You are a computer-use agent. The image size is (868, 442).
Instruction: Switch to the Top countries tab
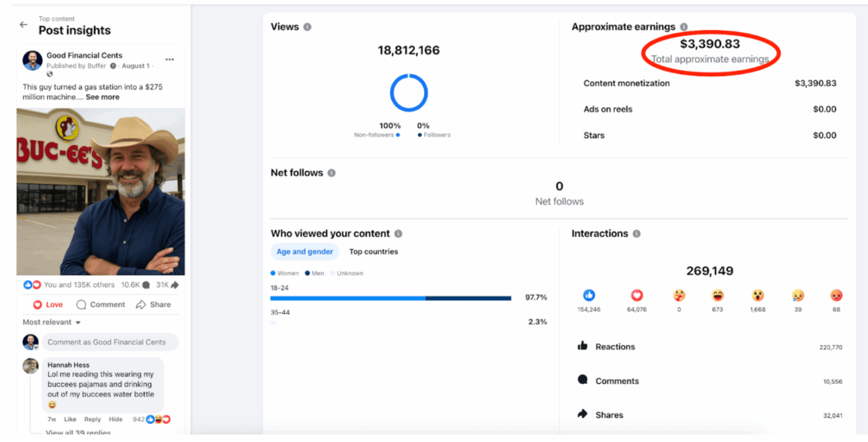tap(373, 251)
